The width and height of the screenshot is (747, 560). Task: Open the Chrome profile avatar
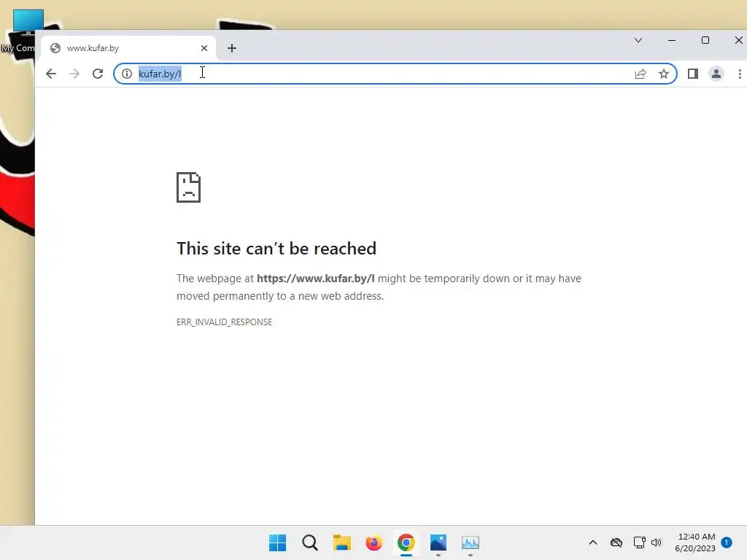[716, 74]
